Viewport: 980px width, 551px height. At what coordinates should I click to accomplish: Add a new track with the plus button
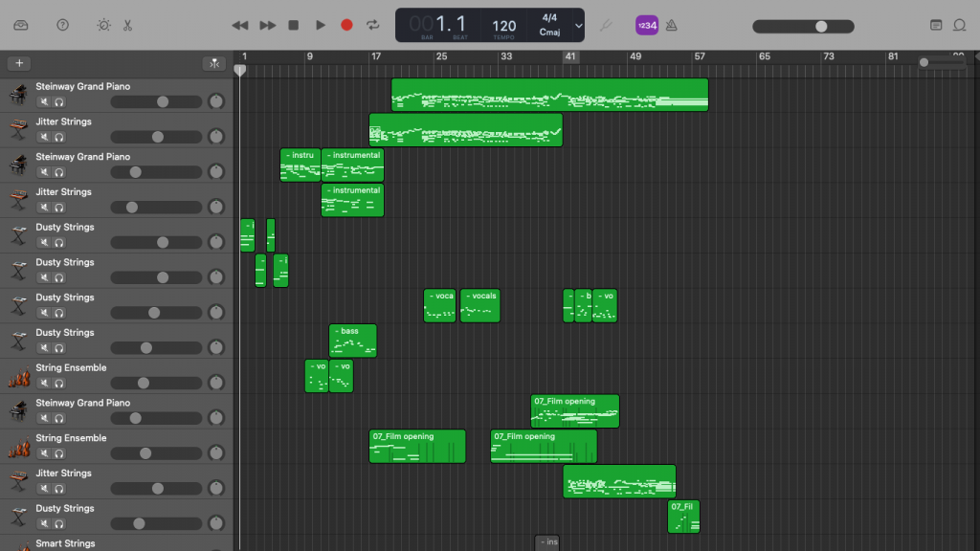tap(19, 63)
